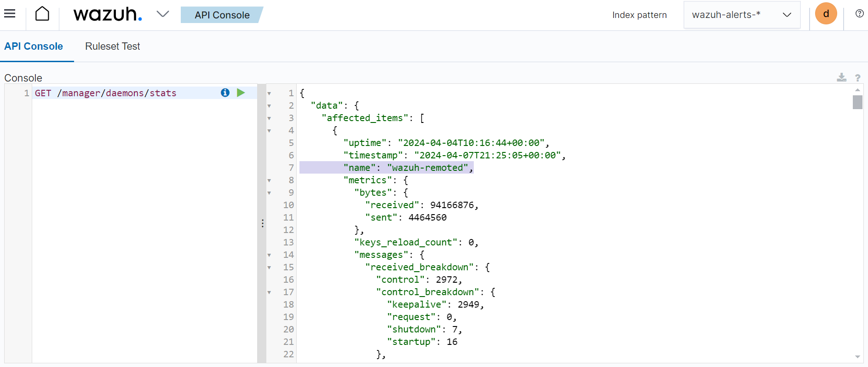Screen dimensions: 868x367
Task: Open the console help question mark
Action: [857, 78]
